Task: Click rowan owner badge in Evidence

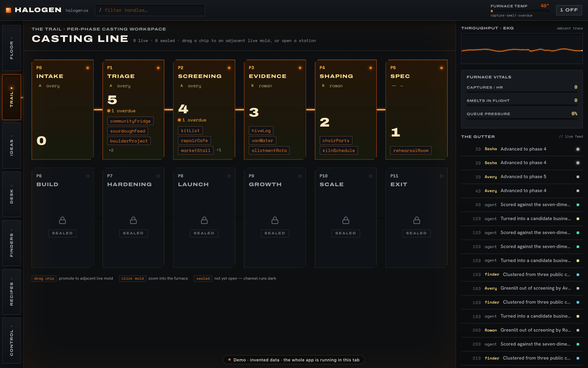Action: 252,86
